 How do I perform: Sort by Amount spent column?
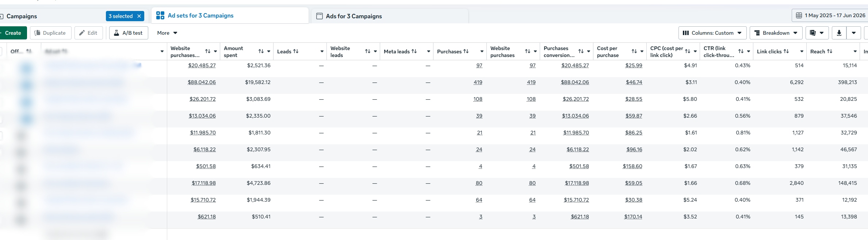[x=261, y=52]
